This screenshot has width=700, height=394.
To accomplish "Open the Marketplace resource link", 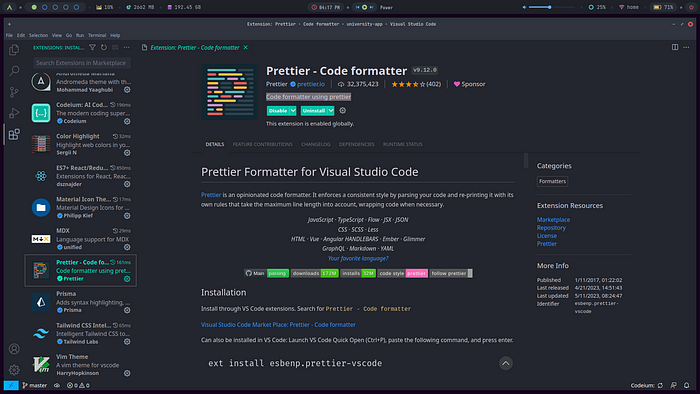I will (553, 220).
